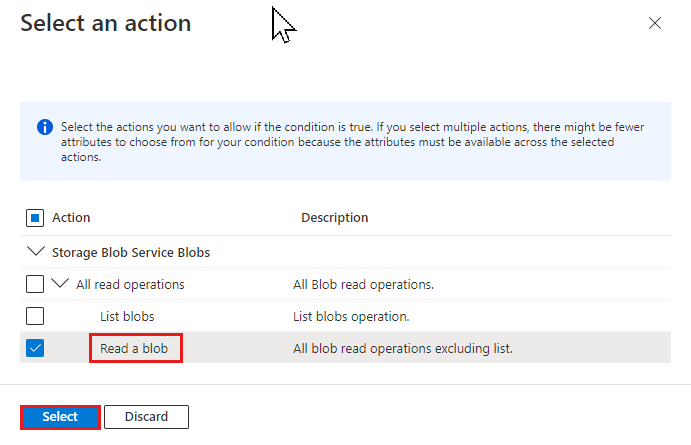Close the Select an action panel
Viewport: 691px width, 445px height.
click(654, 23)
